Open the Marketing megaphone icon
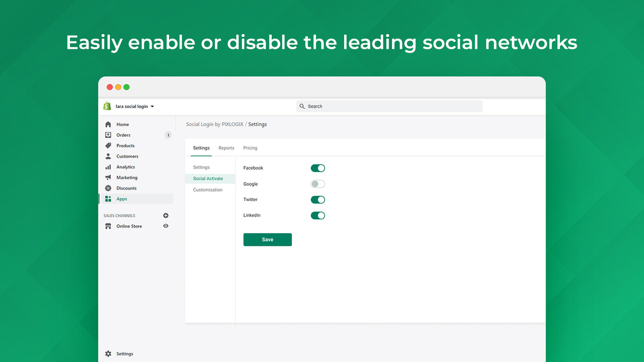 pyautogui.click(x=109, y=177)
